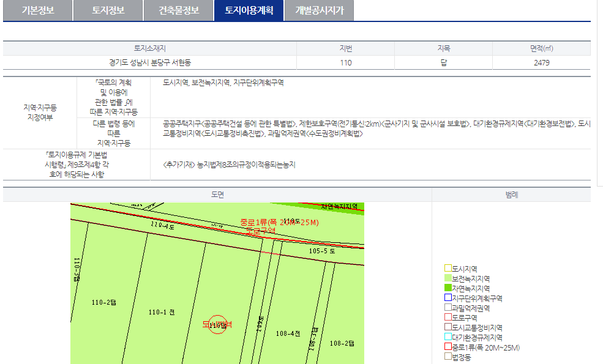This screenshot has height=364, width=603.
Task: Click parcel 108-2답 on the map
Action: tap(342, 343)
